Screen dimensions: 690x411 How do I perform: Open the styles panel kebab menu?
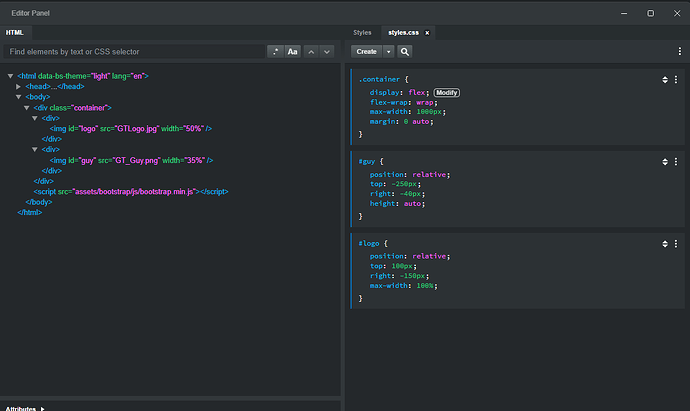tap(679, 51)
